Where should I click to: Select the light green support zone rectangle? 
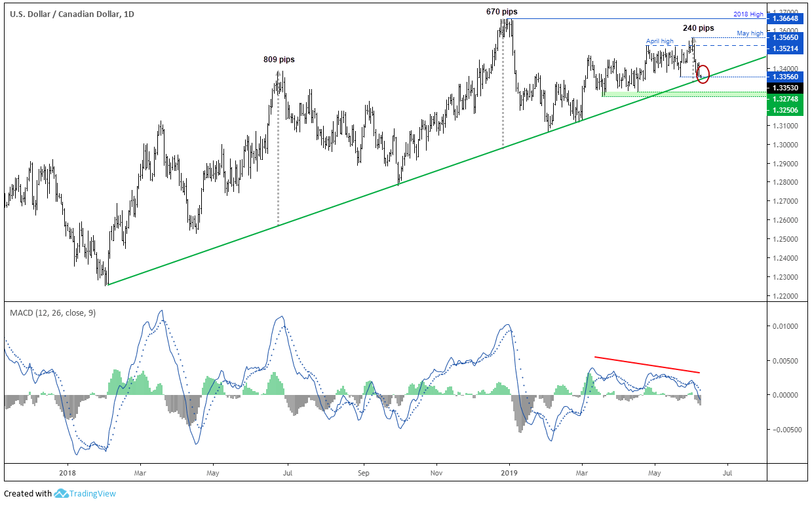(682, 94)
